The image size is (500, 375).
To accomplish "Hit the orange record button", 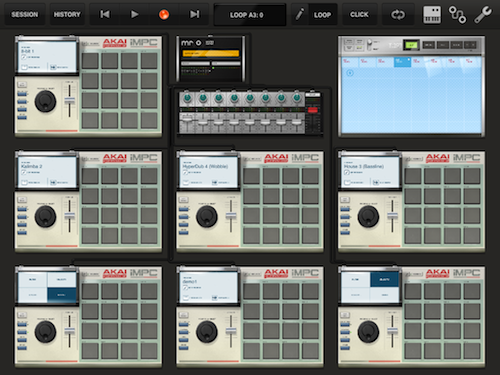I will click(x=164, y=14).
